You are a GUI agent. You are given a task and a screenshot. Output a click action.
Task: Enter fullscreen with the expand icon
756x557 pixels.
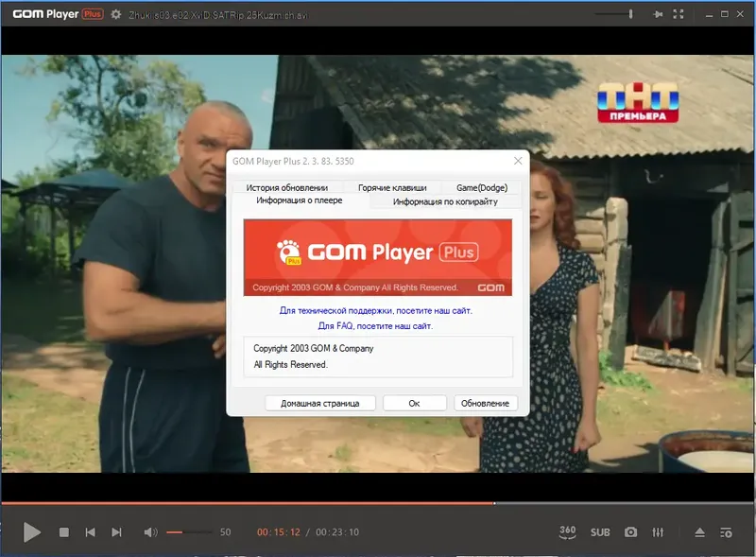click(678, 14)
